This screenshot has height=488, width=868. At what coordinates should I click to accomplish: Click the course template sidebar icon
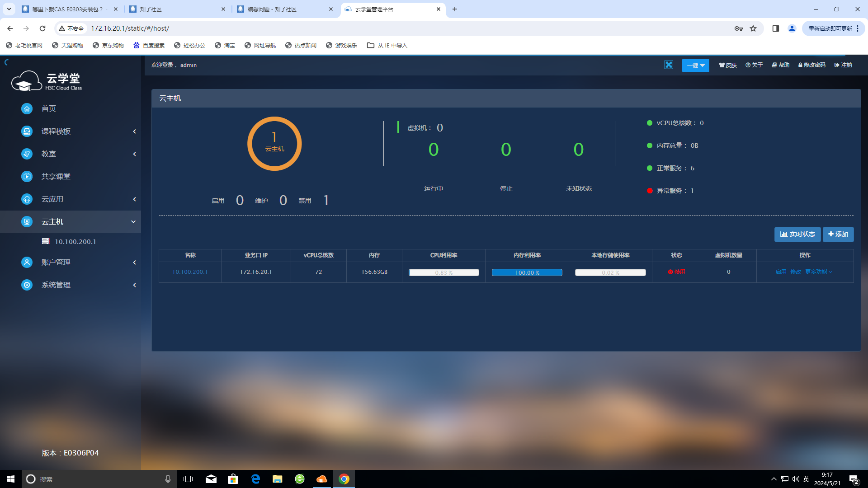(27, 131)
